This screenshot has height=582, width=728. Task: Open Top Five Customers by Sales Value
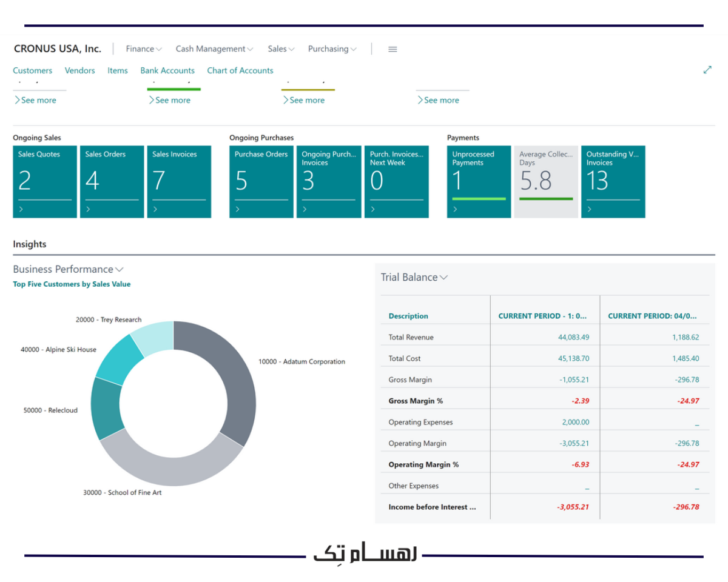[x=72, y=284]
